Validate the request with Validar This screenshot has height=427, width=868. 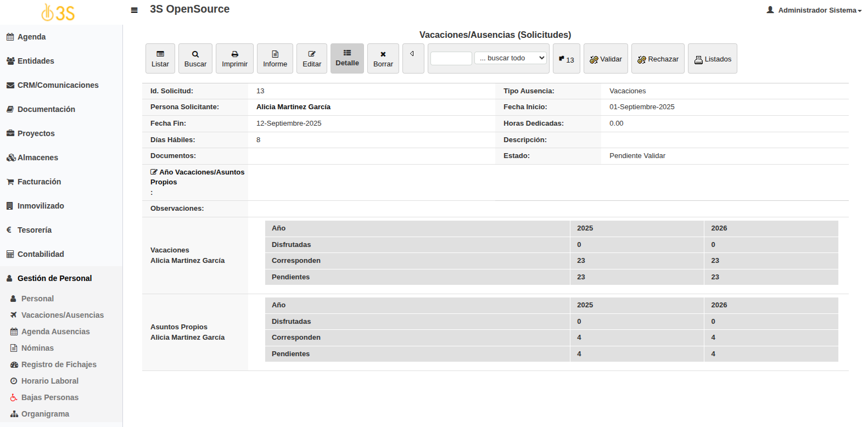606,59
